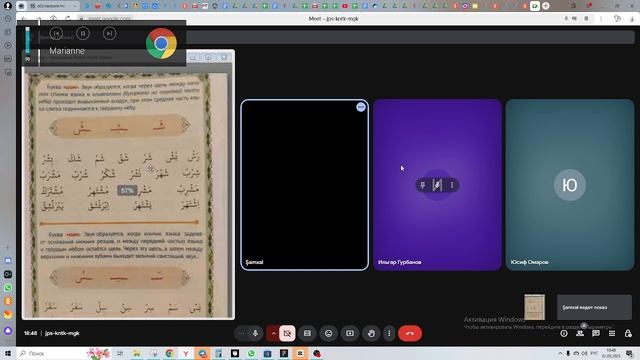640x360 pixels.
Task: Click Юсиф Омаров's avatar tile
Action: point(570,185)
